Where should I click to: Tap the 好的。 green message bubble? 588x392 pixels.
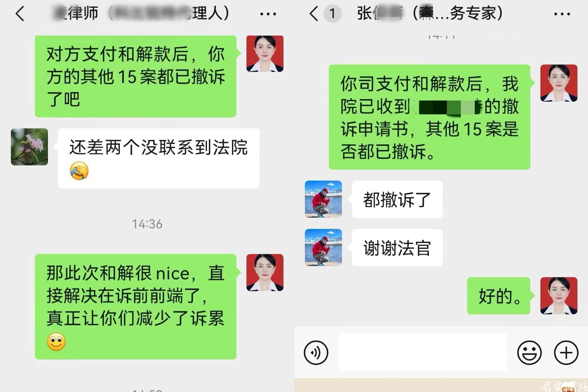(x=499, y=296)
